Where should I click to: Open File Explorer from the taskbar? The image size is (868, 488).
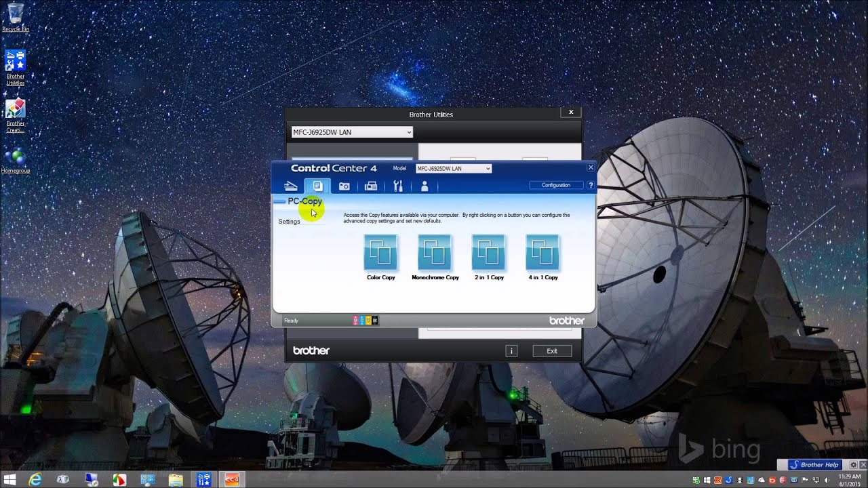point(176,480)
